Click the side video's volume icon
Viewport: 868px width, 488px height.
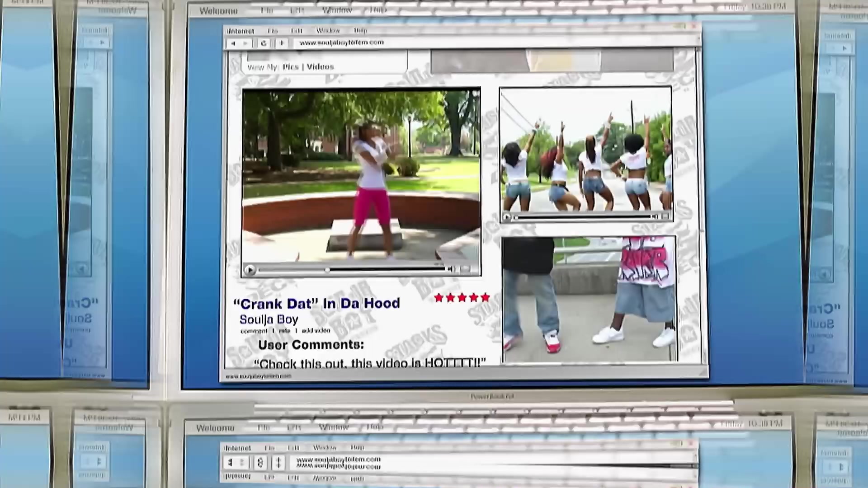coord(655,217)
